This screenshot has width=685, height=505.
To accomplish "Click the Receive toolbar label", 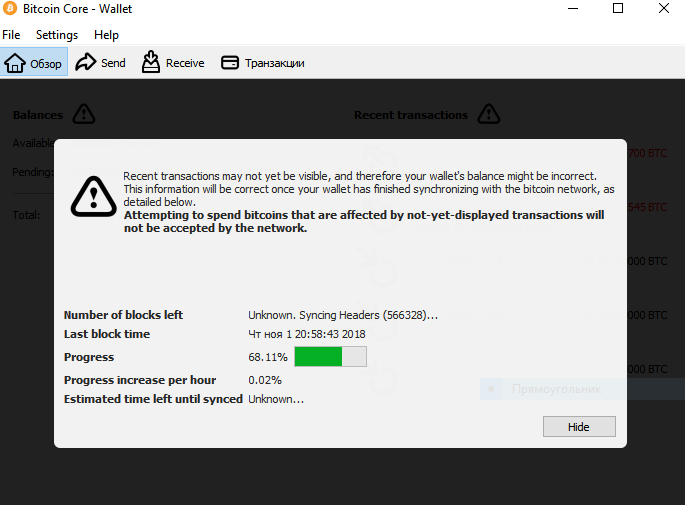I will click(185, 63).
